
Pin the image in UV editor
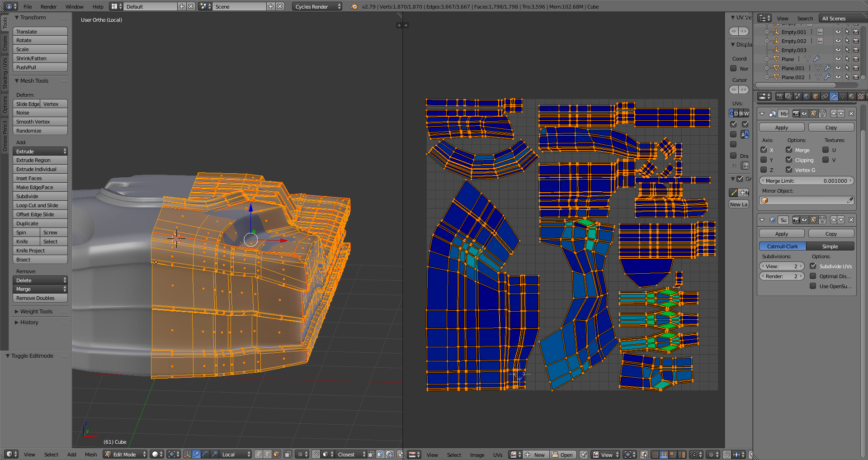pos(584,455)
